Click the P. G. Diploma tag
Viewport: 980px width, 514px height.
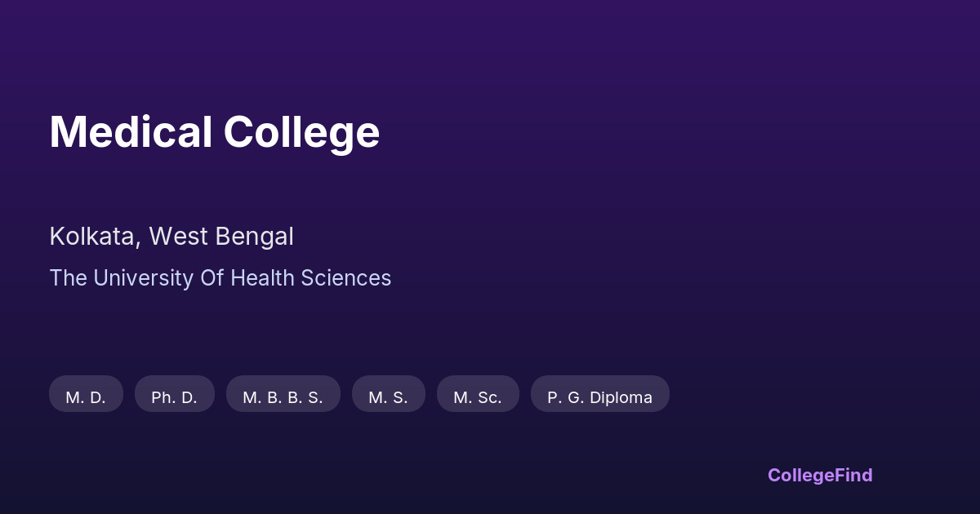599,394
